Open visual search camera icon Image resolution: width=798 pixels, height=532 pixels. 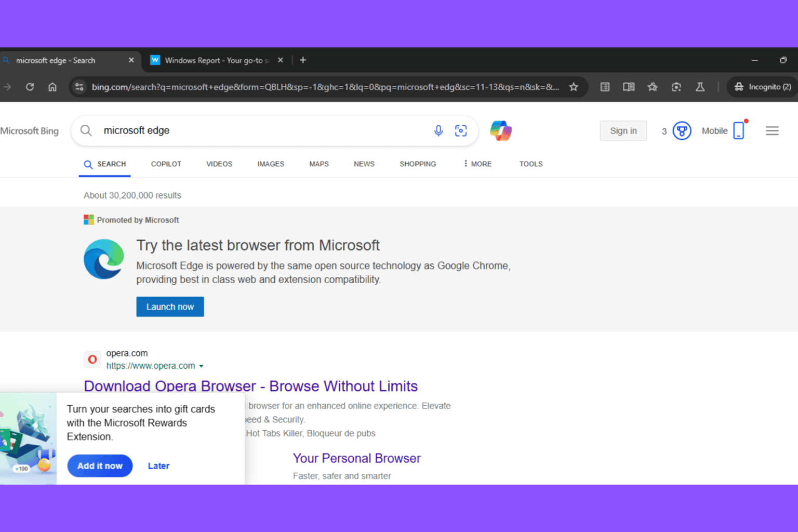pos(461,130)
